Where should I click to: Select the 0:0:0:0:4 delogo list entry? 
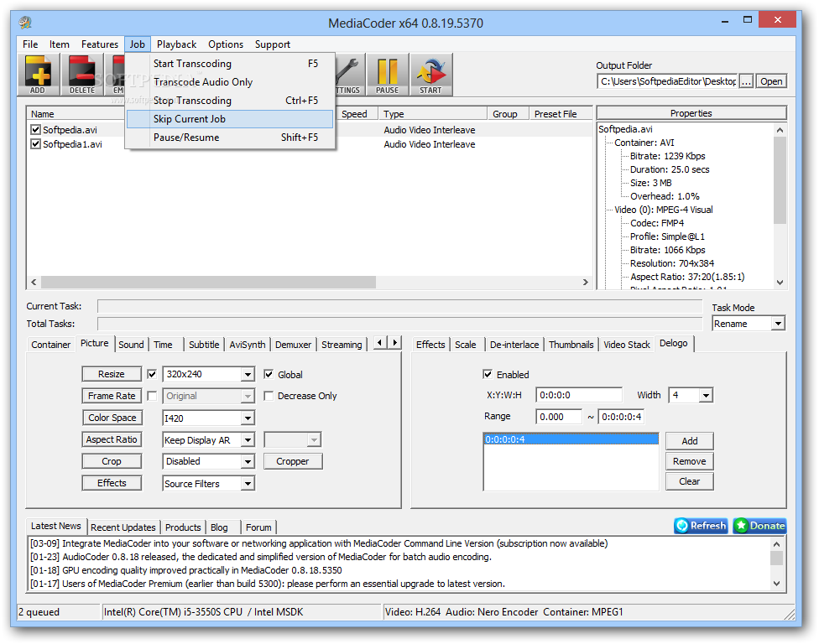[x=571, y=439]
